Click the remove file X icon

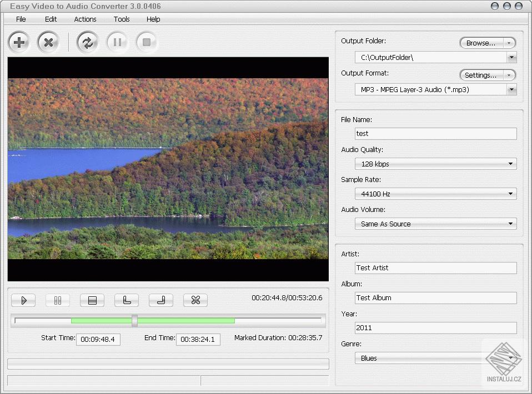tap(48, 42)
